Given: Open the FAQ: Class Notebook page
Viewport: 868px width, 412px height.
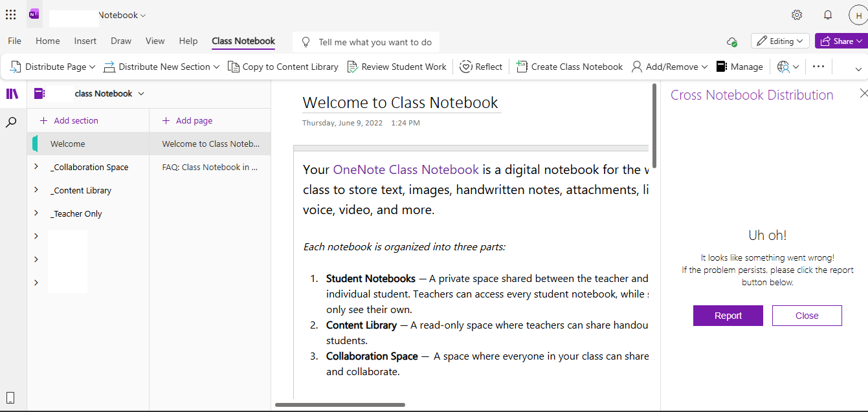Looking at the screenshot, I should (x=210, y=167).
